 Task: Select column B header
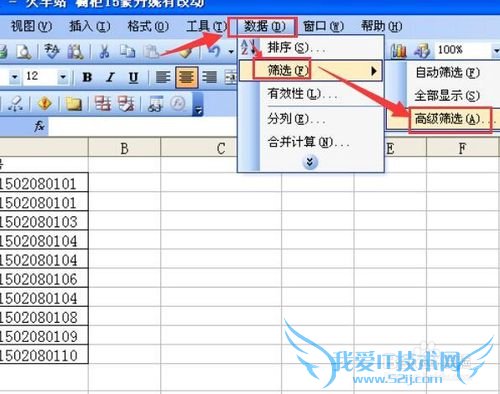pos(124,148)
